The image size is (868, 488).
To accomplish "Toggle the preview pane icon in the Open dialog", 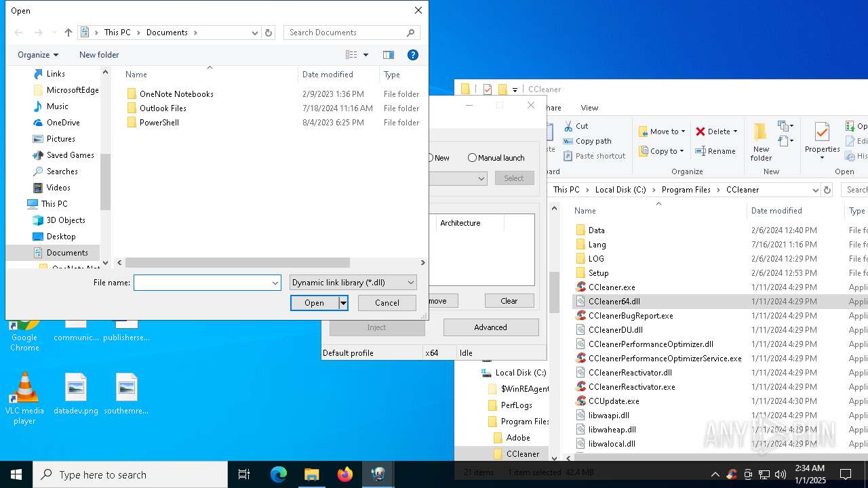I will click(388, 55).
